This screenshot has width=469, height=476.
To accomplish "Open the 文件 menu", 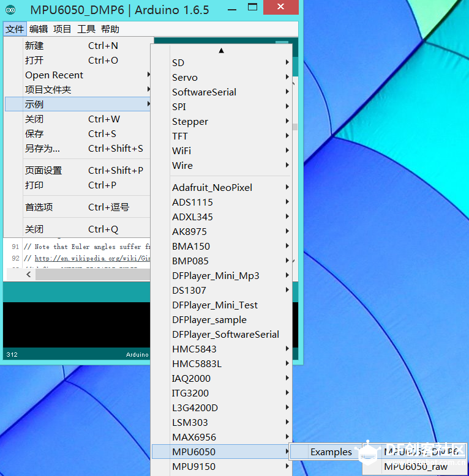I will (15, 29).
